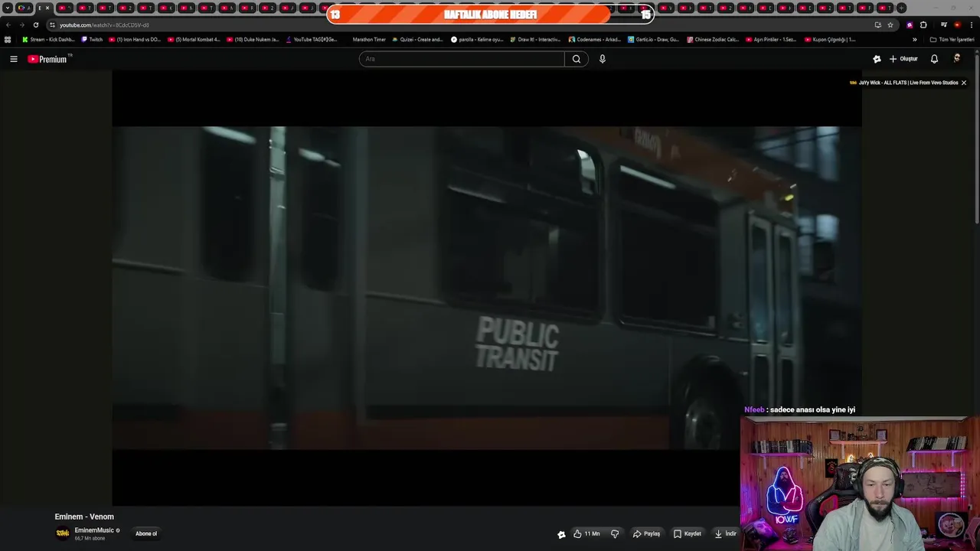The image size is (980, 551).
Task: Open Duke Nukem bookmark
Action: click(x=253, y=40)
